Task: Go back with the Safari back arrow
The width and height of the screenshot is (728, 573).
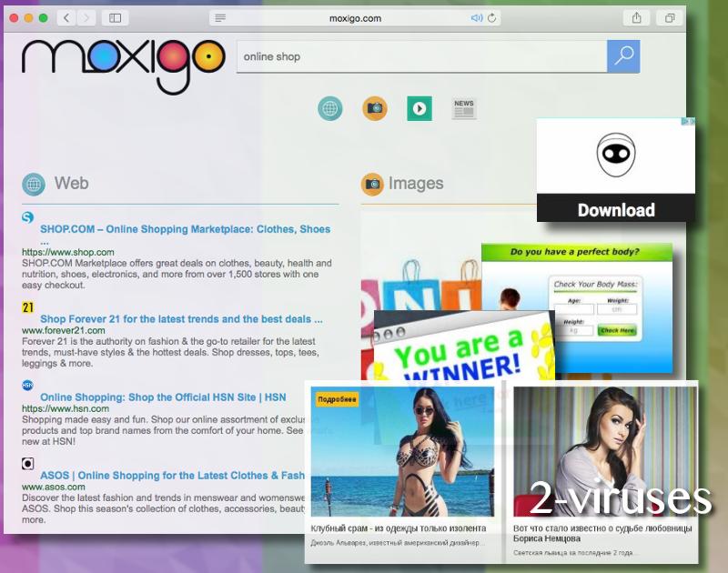Action: [x=66, y=18]
